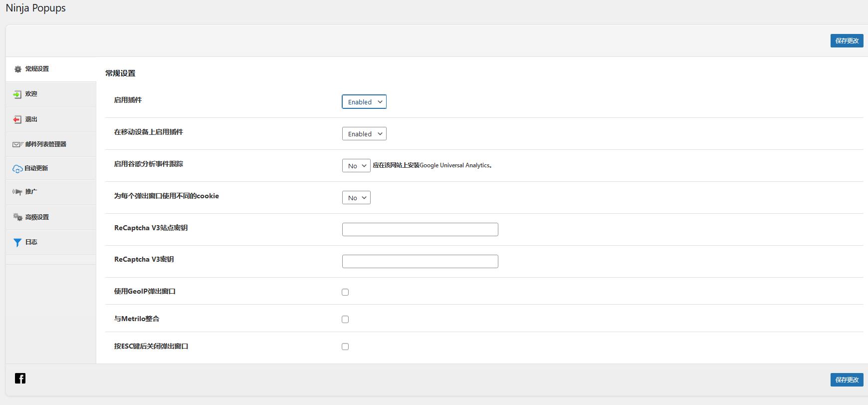Enable the 使用GeoIP弹出窗口 checkbox
Screen dimensions: 868x405
coord(345,292)
